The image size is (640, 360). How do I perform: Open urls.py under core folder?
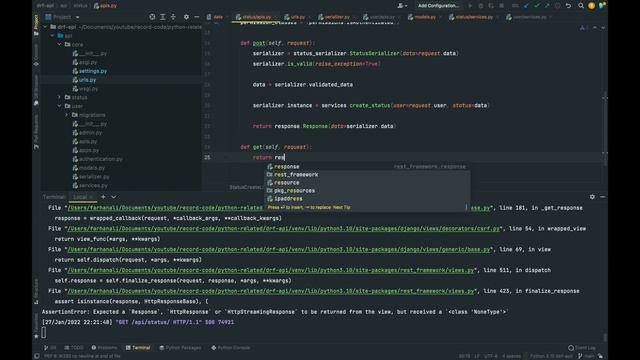[x=87, y=80]
